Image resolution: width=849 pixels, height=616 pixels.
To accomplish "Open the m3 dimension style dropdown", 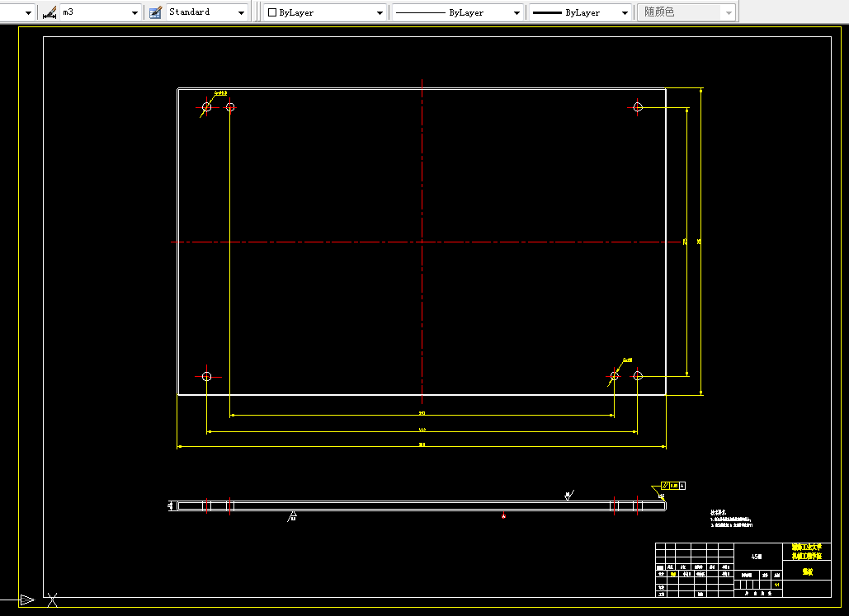I will (x=134, y=12).
